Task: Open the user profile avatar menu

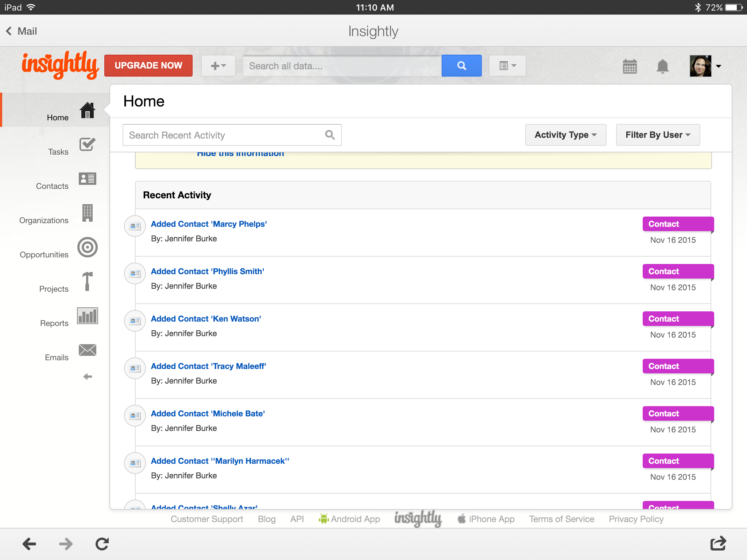Action: point(705,66)
